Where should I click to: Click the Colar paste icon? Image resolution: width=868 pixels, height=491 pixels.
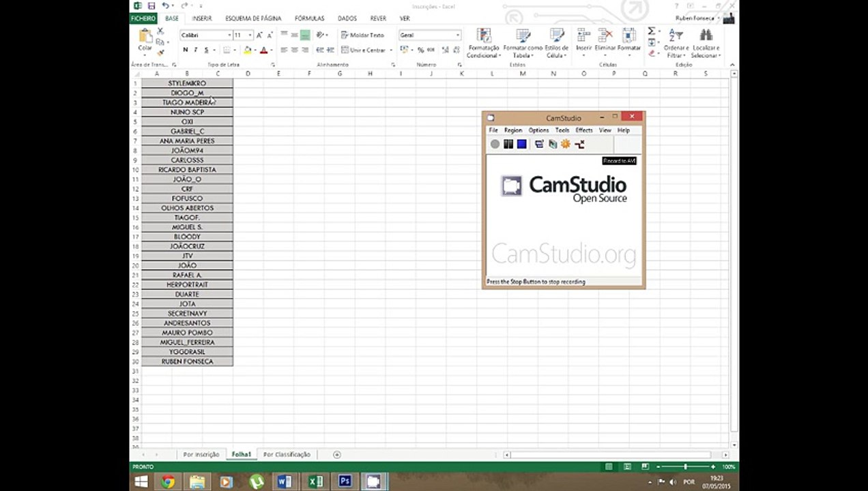pyautogui.click(x=145, y=36)
